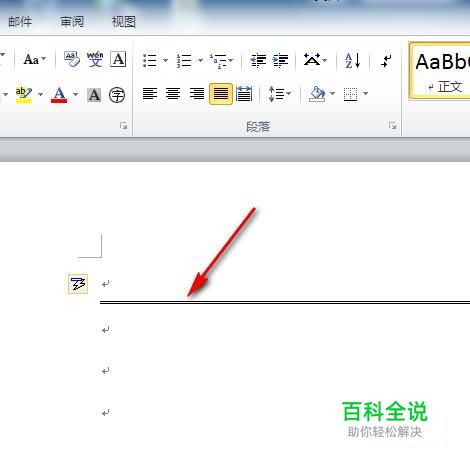The width and height of the screenshot is (470, 470).
Task: Click the Borders icon
Action: (x=350, y=94)
